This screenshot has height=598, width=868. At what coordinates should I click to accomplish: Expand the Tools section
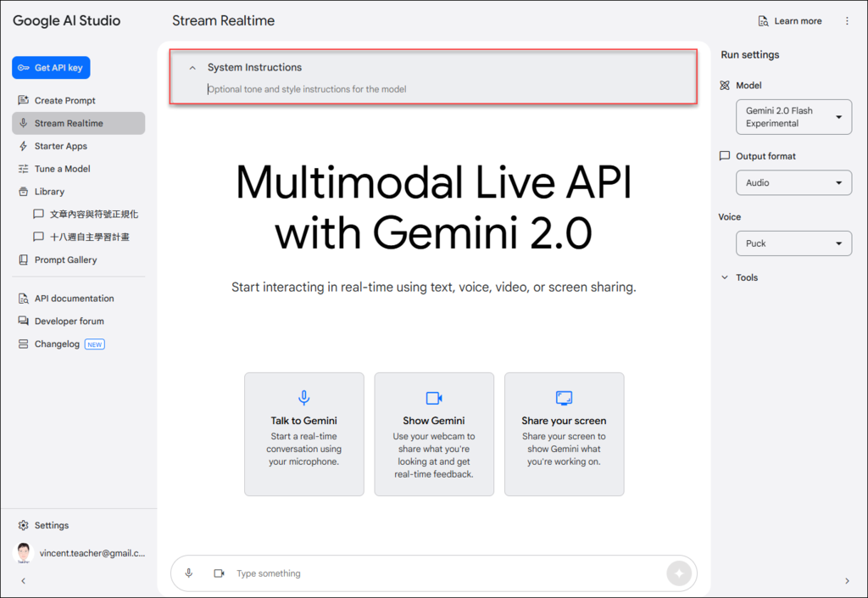[739, 277]
